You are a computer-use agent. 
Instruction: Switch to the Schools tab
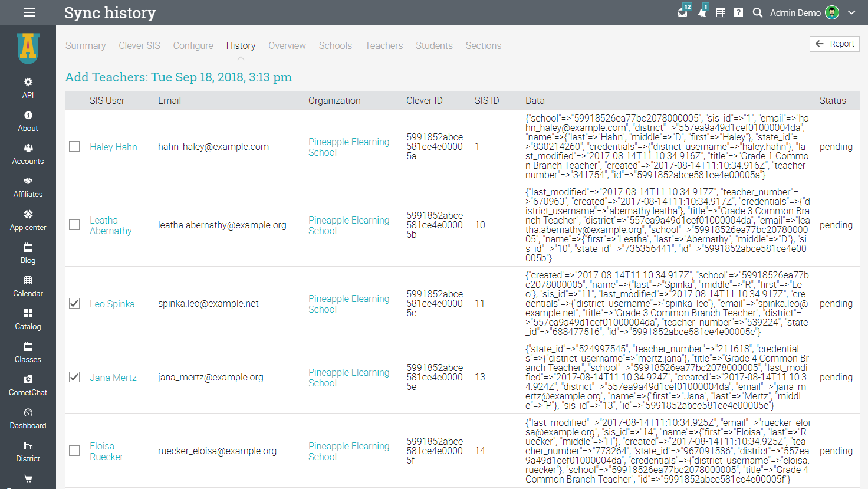click(x=335, y=45)
